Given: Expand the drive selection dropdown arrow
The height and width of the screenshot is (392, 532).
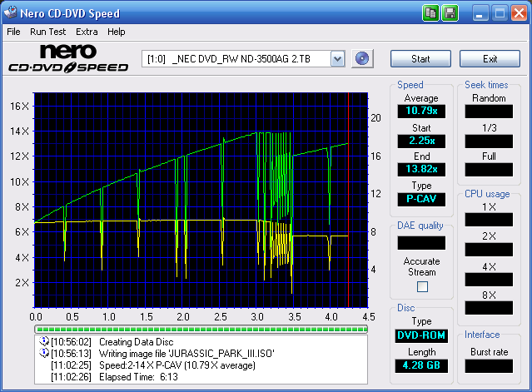Looking at the screenshot, I should click(x=337, y=59).
